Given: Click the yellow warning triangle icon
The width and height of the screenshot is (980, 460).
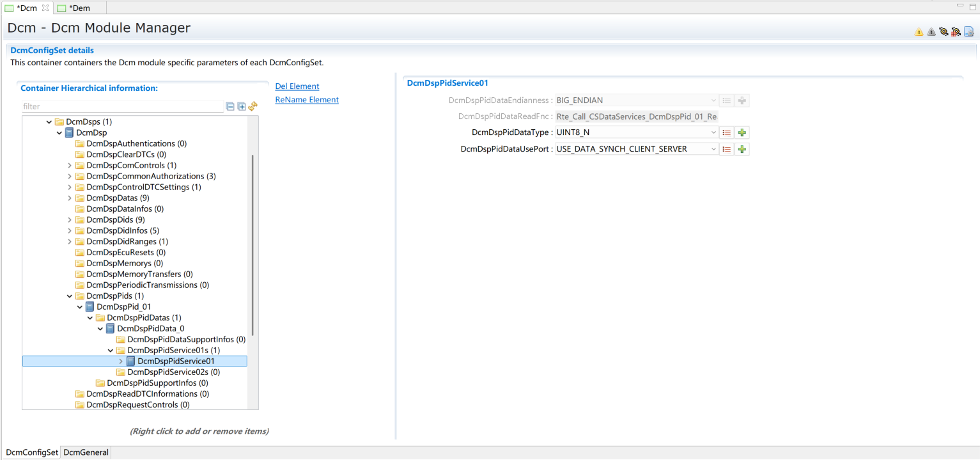Looking at the screenshot, I should (919, 32).
